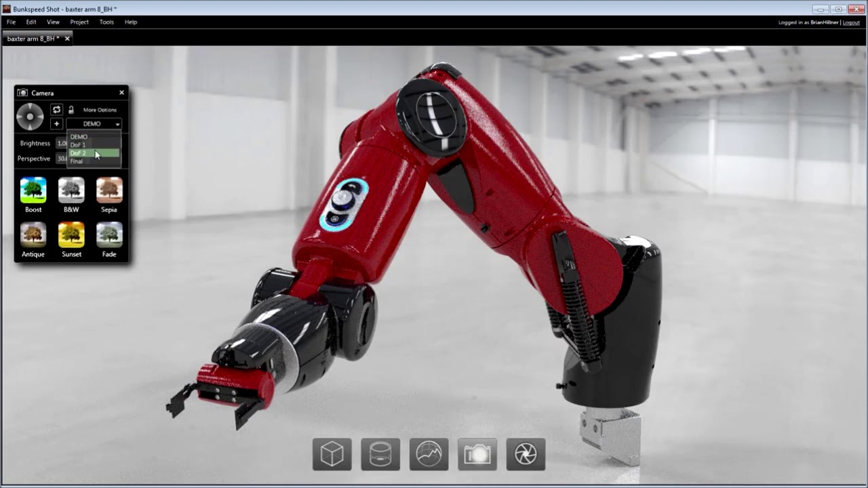Click the Camera panel header icon
This screenshot has width=868, height=488.
[x=22, y=93]
